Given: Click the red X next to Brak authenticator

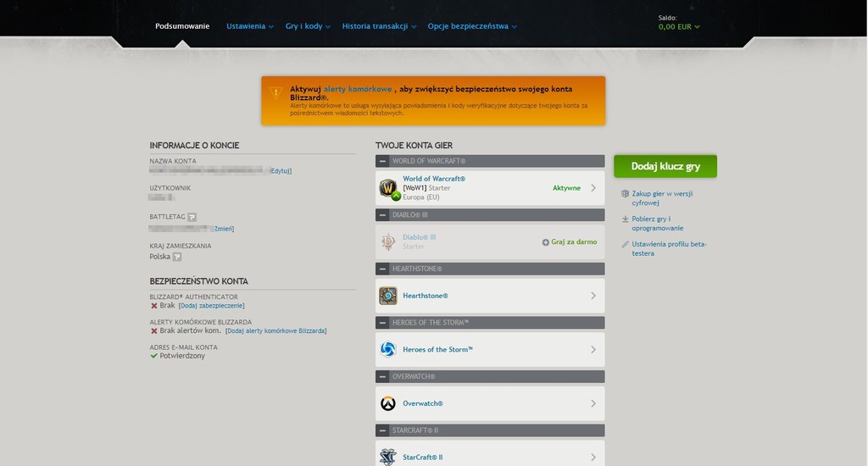Looking at the screenshot, I should tap(154, 306).
